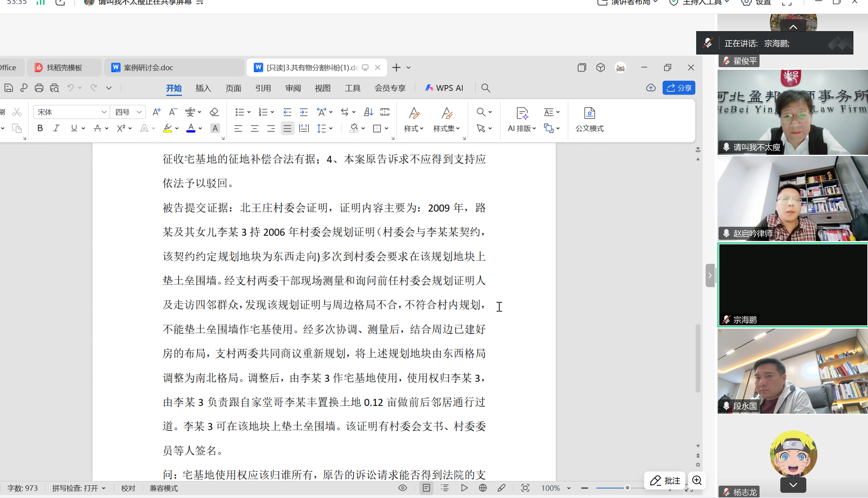
Task: Select 赵启吟律师 video thumbnail
Action: [792, 198]
